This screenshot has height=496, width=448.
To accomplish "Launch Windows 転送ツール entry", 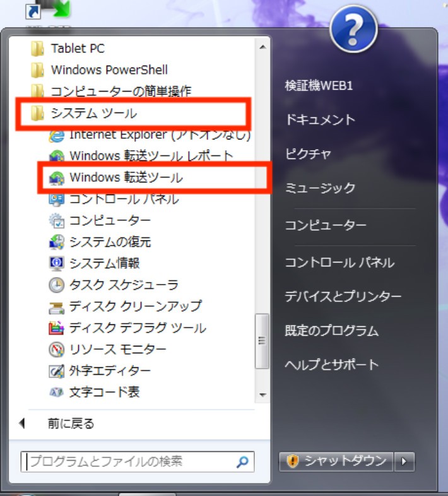I will pos(126,177).
